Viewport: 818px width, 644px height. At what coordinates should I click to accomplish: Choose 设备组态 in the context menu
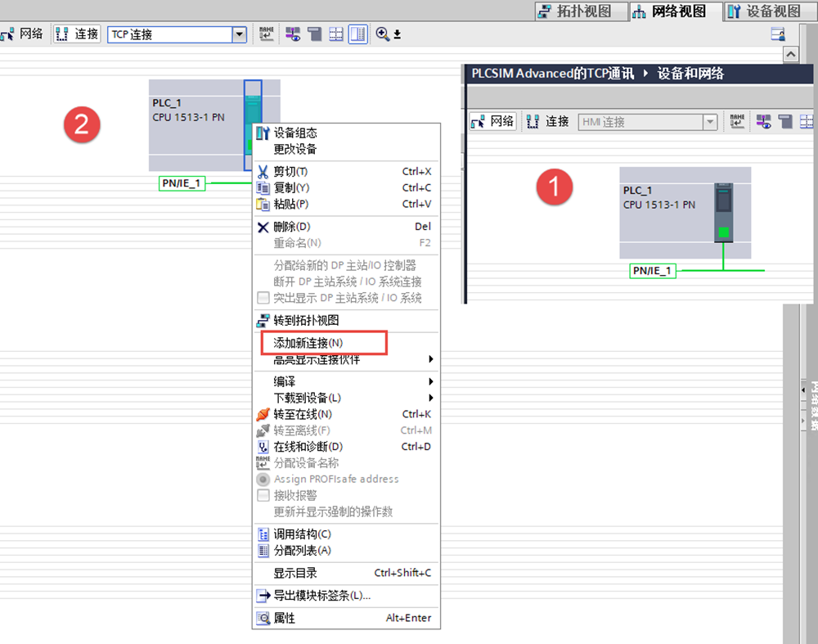(x=295, y=133)
